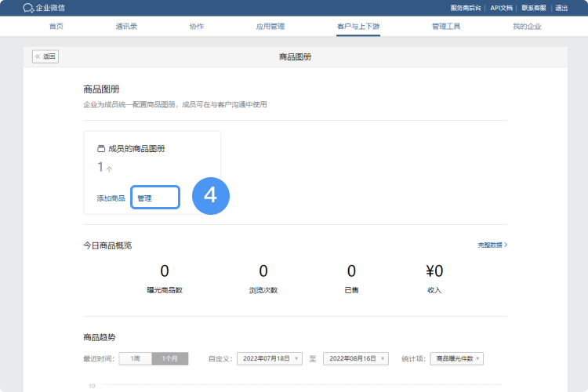Select the 1周 time range toggle
The width and height of the screenshot is (588, 392).
(x=136, y=358)
